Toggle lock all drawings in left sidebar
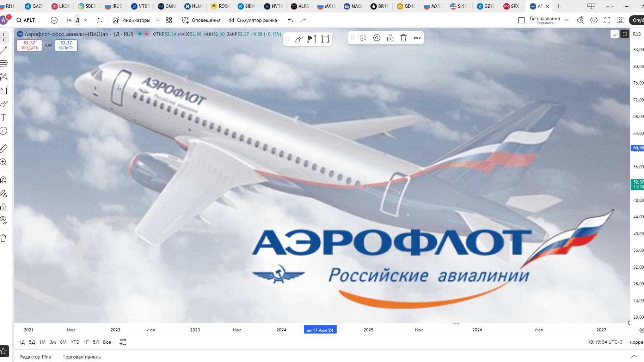 coord(4,207)
